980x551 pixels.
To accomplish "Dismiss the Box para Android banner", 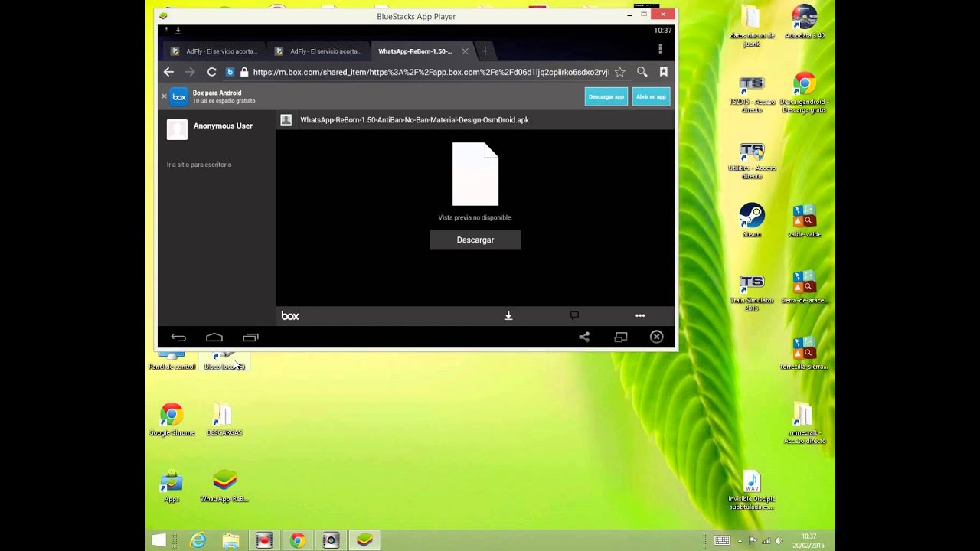I will click(164, 96).
